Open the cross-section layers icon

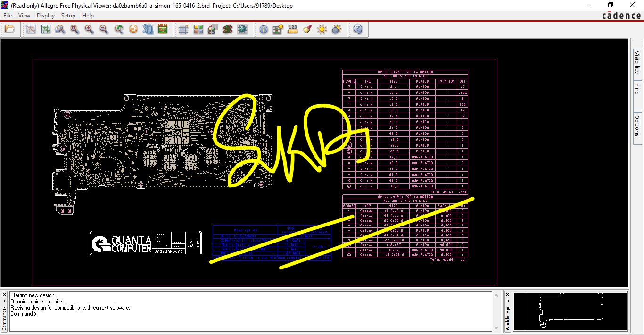(228, 29)
